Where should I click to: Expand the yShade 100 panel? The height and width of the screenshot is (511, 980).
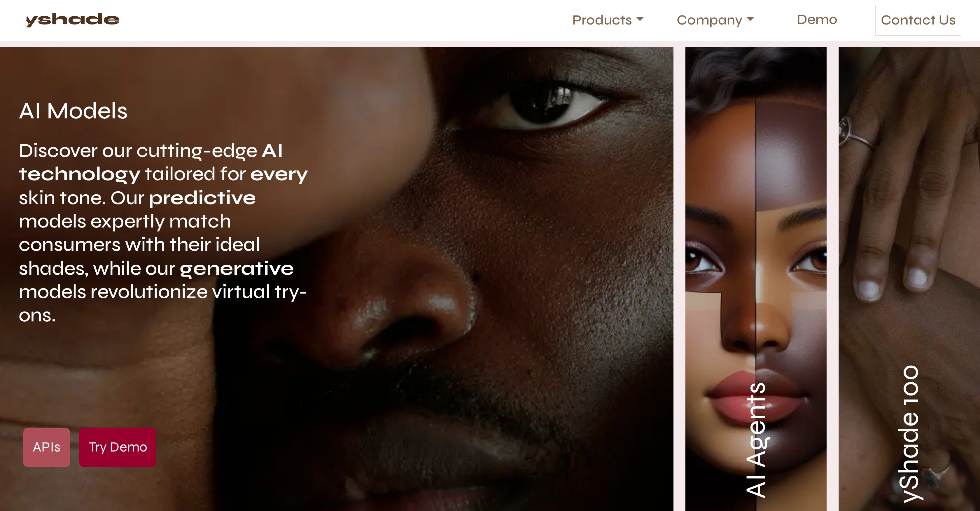point(909,279)
